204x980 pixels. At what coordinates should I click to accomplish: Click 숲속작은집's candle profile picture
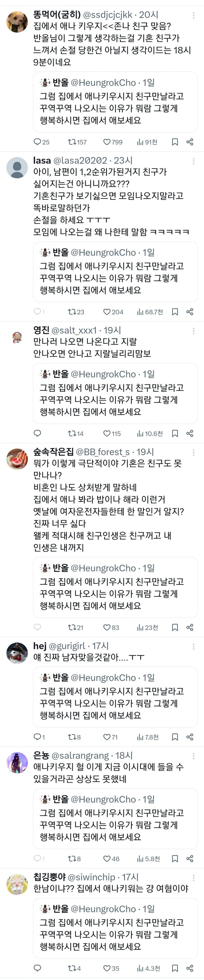(x=17, y=459)
